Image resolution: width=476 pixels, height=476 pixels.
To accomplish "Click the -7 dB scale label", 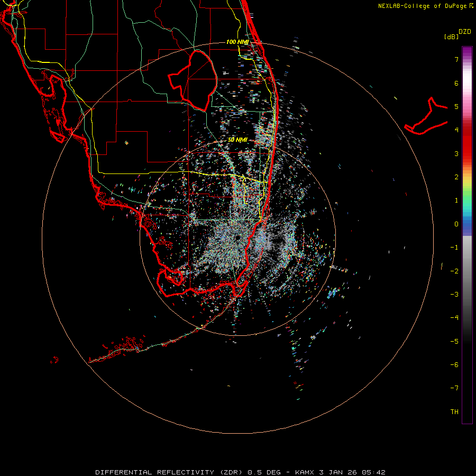I will coord(454,388).
